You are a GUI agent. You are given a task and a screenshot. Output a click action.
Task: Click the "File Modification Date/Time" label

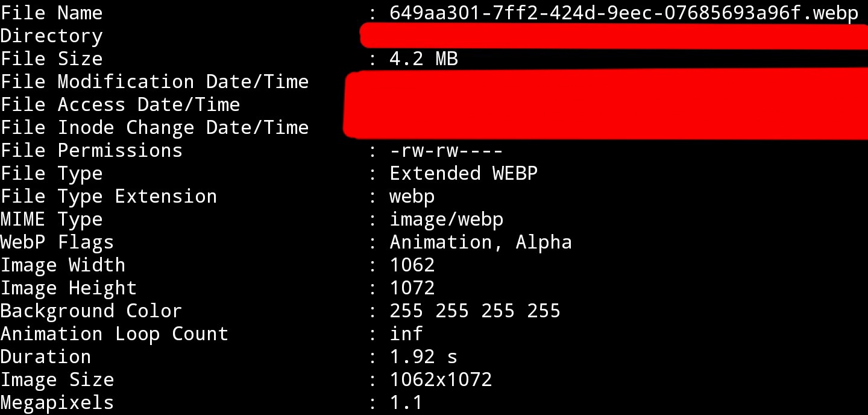coord(154,82)
